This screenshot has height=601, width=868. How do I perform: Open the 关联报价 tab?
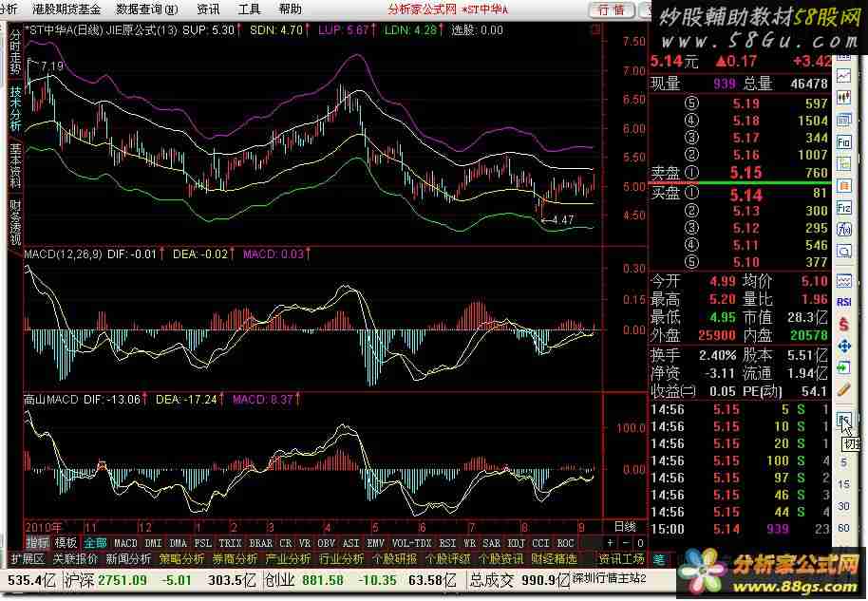point(75,559)
